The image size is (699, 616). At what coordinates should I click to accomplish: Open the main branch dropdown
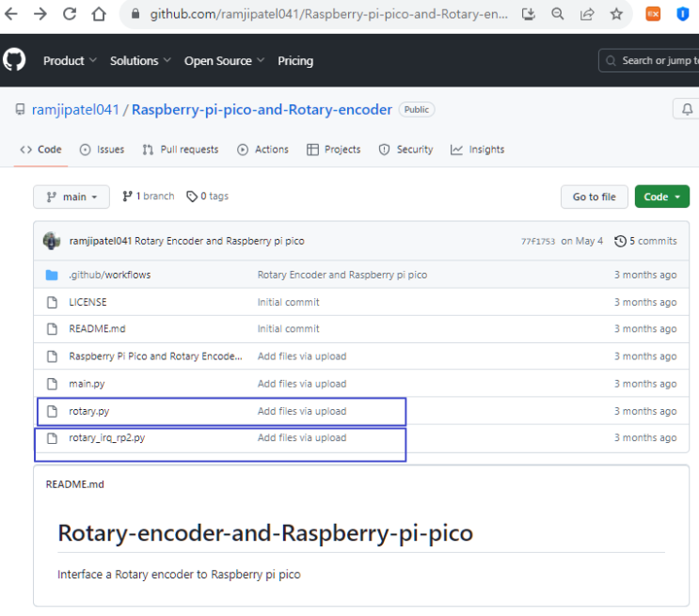click(x=71, y=197)
